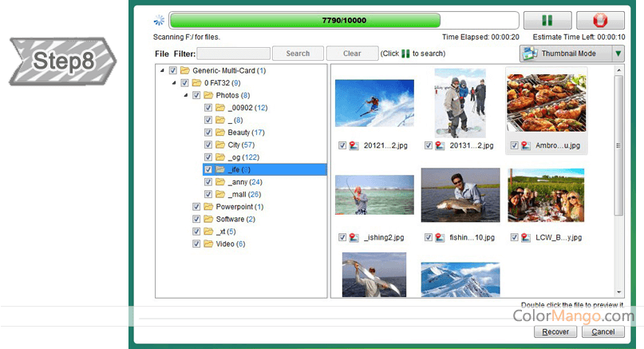Viewport: 644px width, 349px height.
Task: Uncheck the Photos folder checkbox
Action: [196, 95]
